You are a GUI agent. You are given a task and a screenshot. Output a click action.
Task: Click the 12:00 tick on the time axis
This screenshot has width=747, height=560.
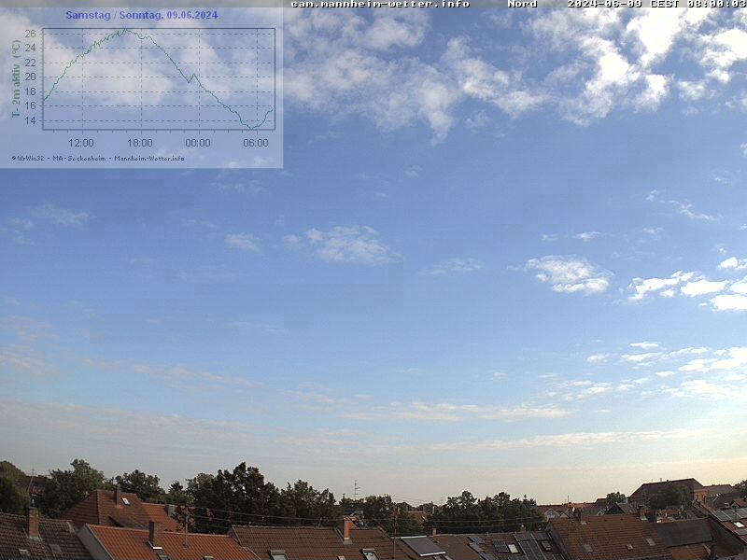coord(81,143)
